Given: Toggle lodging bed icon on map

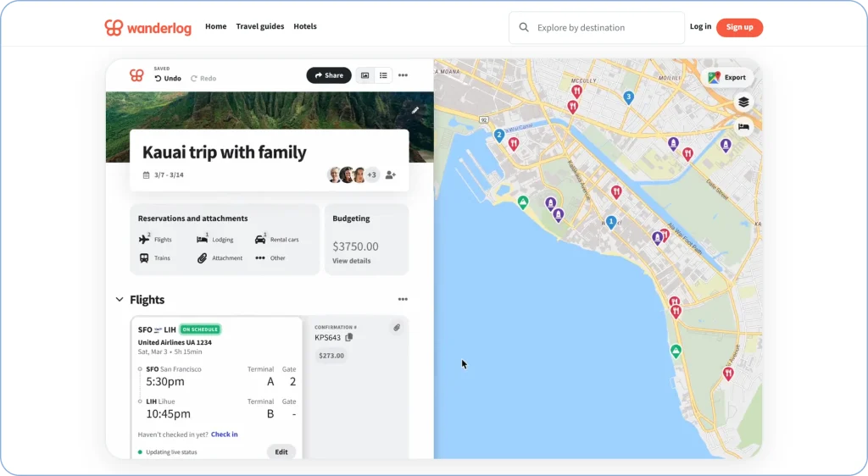Looking at the screenshot, I should 743,126.
